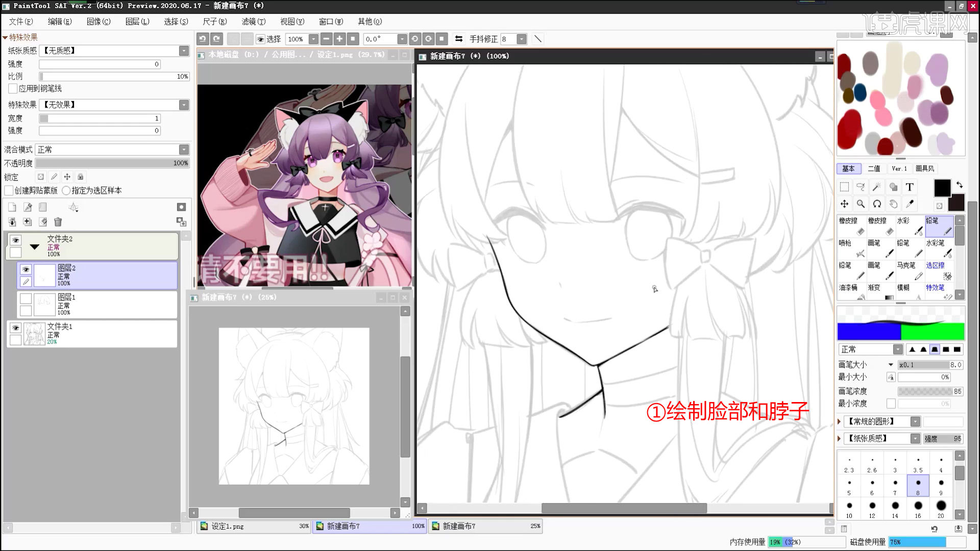Screen dimensions: 980x551
Task: Open 常规的圆形 brush shape dropdown
Action: (x=915, y=422)
